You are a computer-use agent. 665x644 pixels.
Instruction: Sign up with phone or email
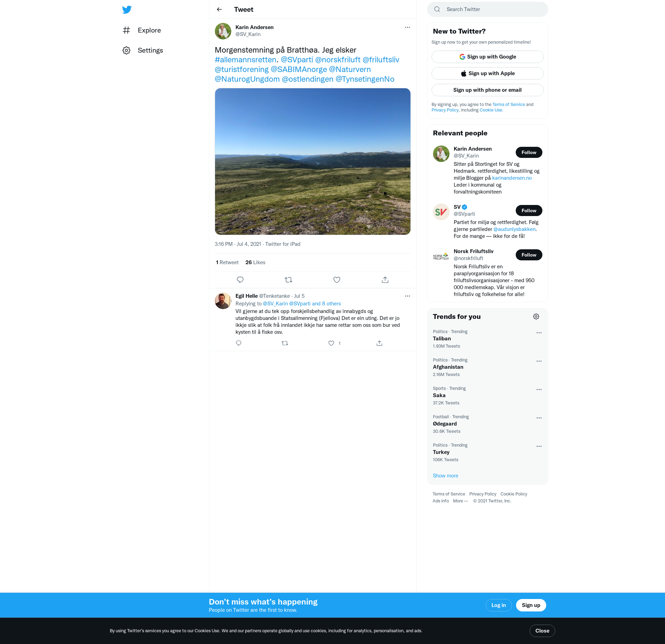point(488,90)
